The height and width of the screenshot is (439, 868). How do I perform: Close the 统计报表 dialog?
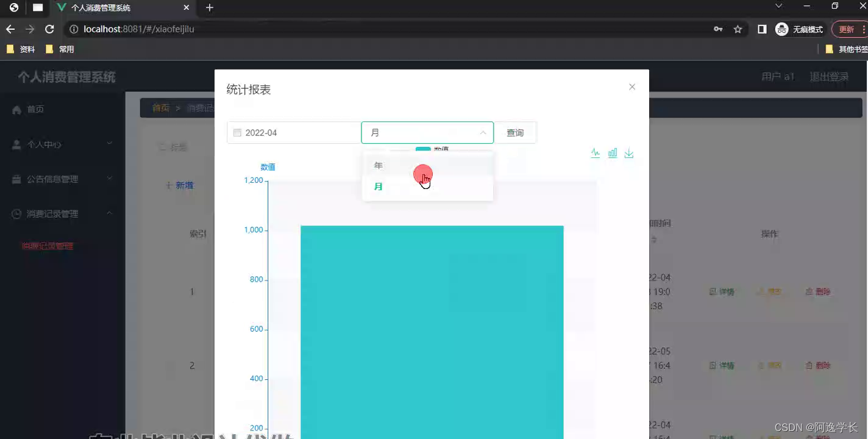pos(632,87)
